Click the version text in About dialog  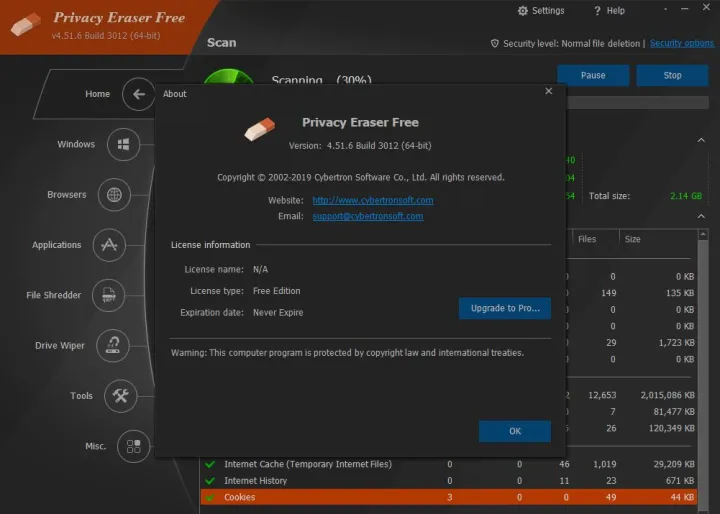[x=360, y=146]
